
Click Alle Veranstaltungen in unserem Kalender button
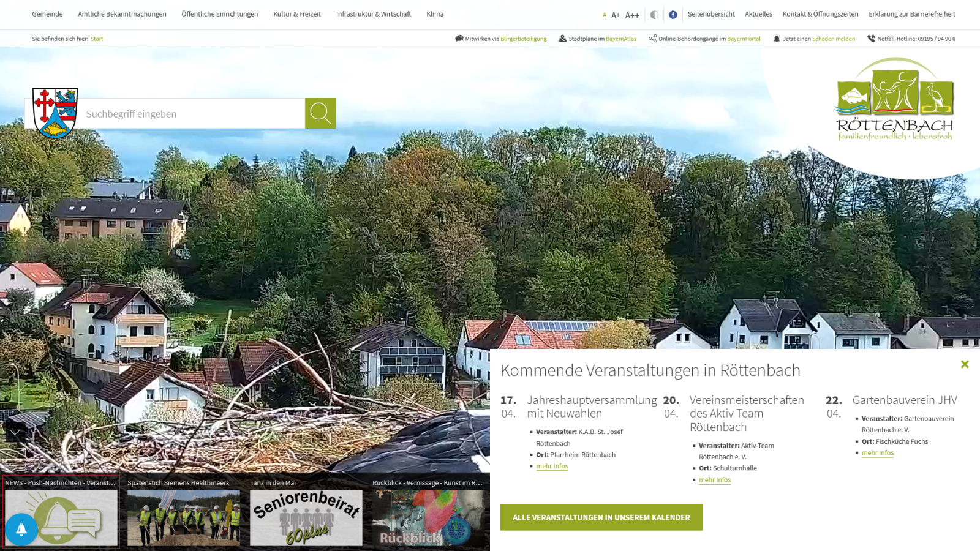601,517
